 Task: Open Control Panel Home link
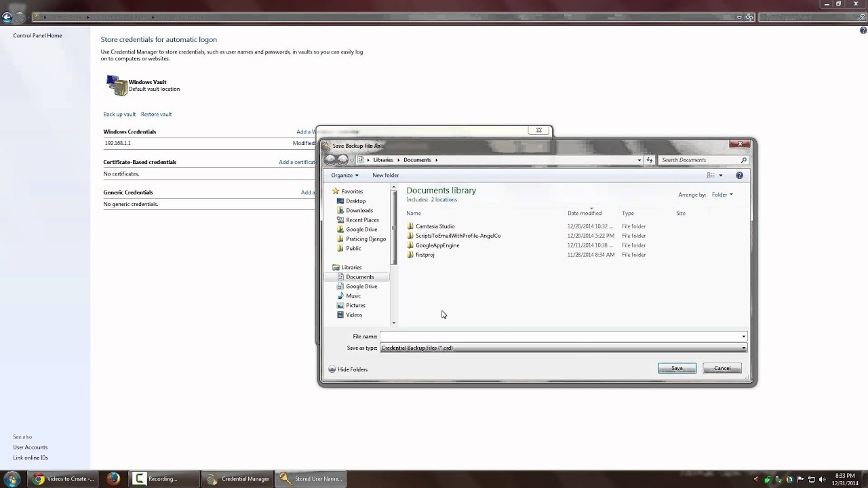[x=37, y=35]
